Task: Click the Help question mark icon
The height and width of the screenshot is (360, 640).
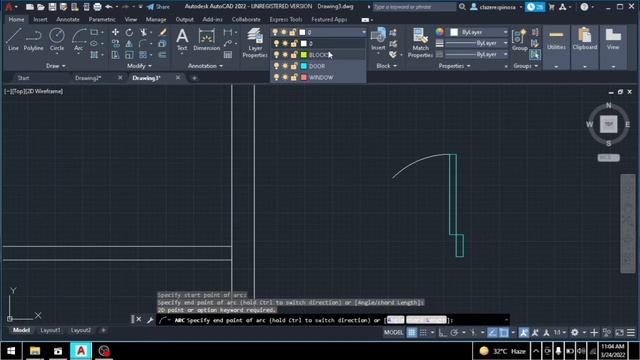Action: coord(584,7)
